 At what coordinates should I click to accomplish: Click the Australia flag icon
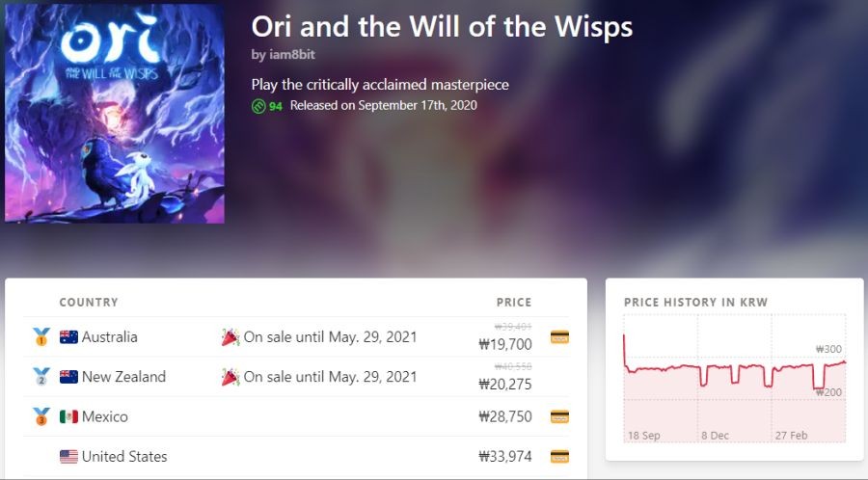point(68,336)
